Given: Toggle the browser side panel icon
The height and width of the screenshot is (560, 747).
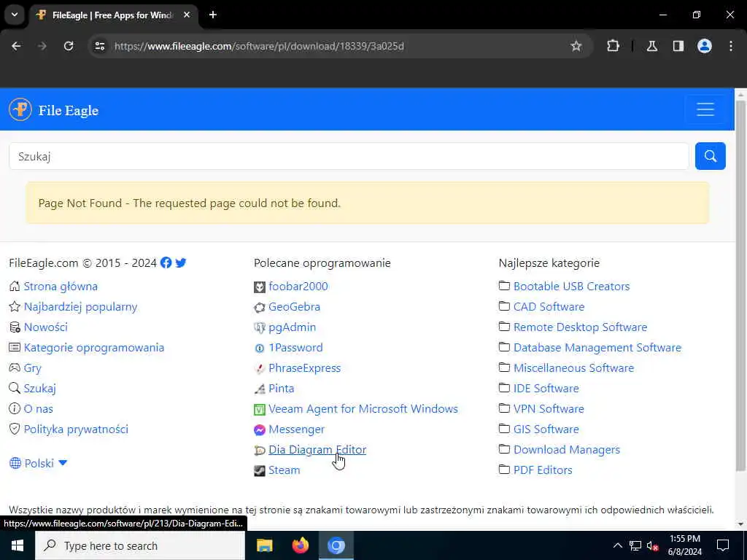Looking at the screenshot, I should (678, 46).
